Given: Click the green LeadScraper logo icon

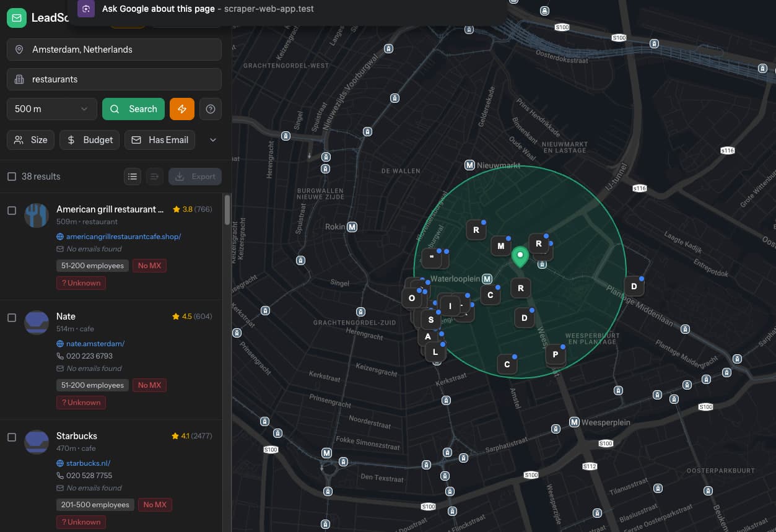Looking at the screenshot, I should (17, 17).
